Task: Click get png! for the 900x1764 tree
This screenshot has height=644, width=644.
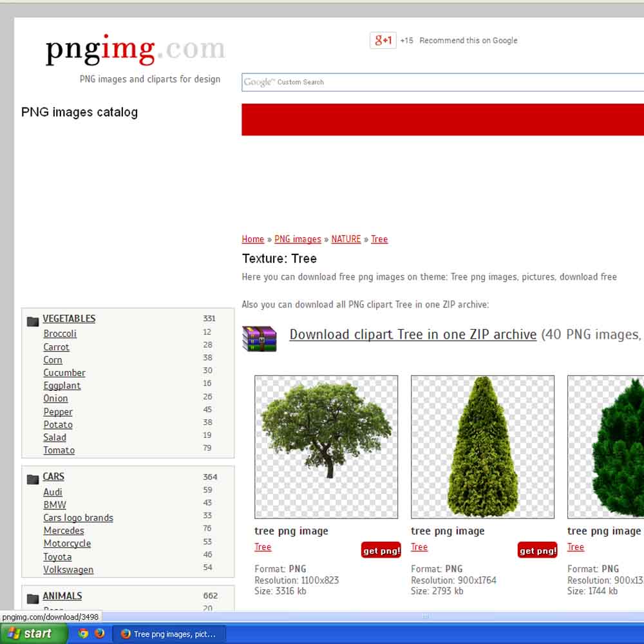Action: pyautogui.click(x=538, y=551)
